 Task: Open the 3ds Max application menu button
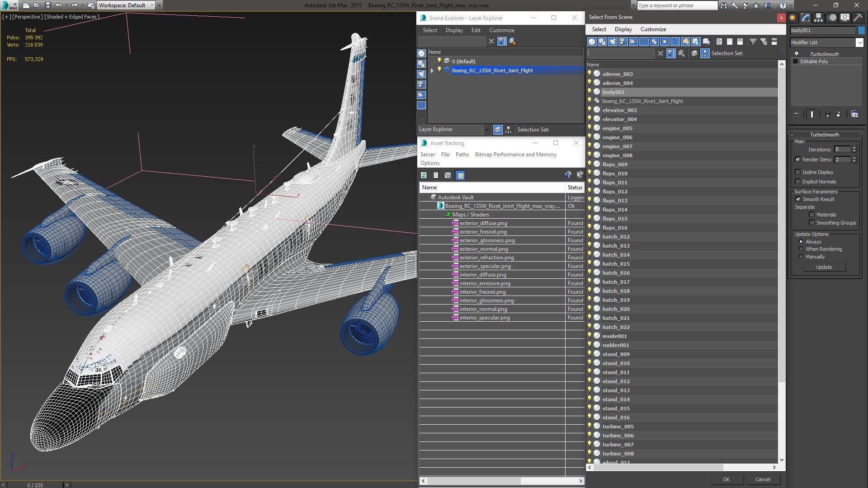(9, 5)
